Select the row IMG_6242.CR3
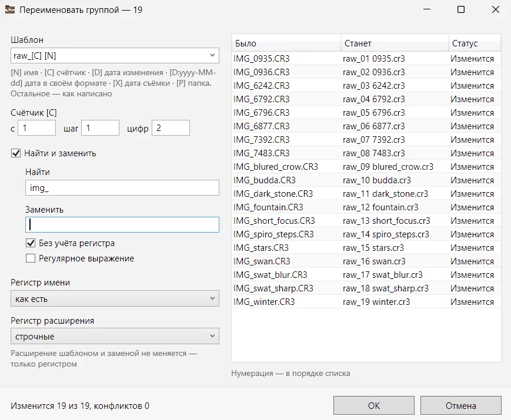 click(x=366, y=86)
